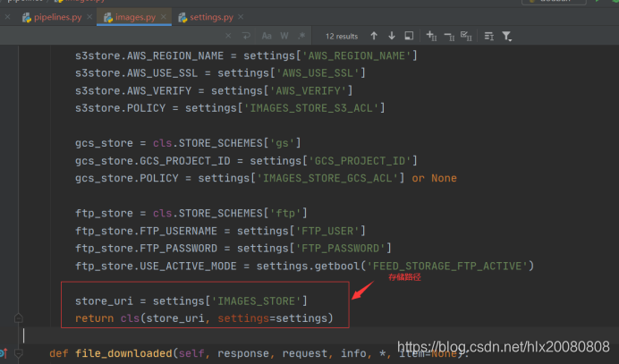Viewport: 619px width, 364px height.
Task: Close the settings.py tab
Action: tap(241, 17)
